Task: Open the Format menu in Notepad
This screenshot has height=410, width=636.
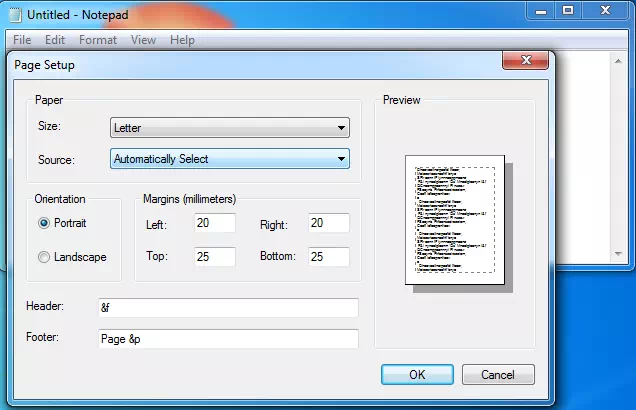Action: [98, 40]
